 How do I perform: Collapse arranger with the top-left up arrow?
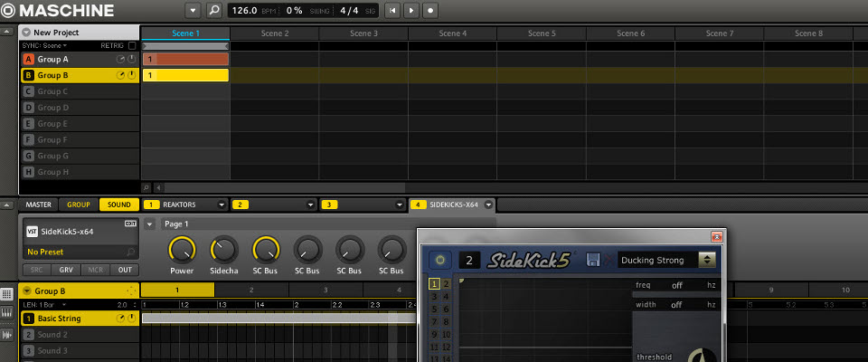point(6,32)
